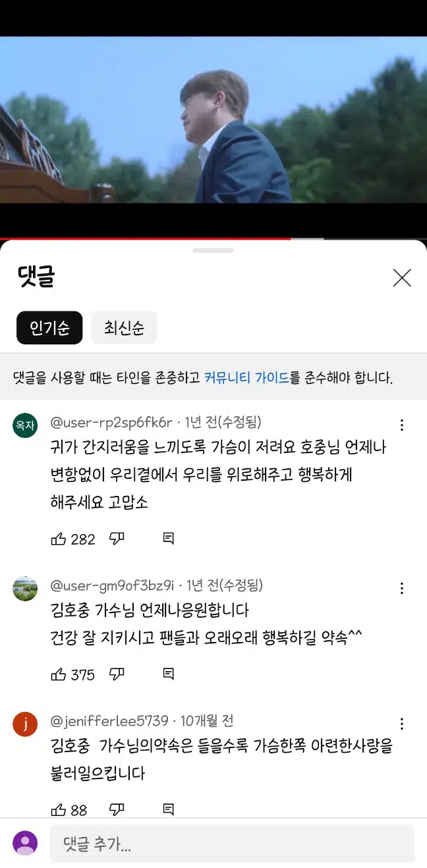Image resolution: width=427 pixels, height=868 pixels.
Task: Dislike the @jenifferlee5739 comment
Action: (x=117, y=809)
